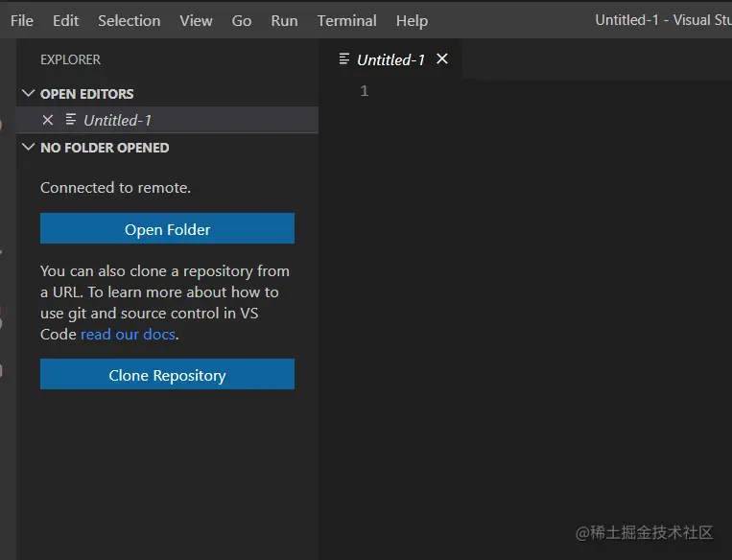This screenshot has height=560, width=732.
Task: Follow the read our docs link
Action: [x=128, y=334]
